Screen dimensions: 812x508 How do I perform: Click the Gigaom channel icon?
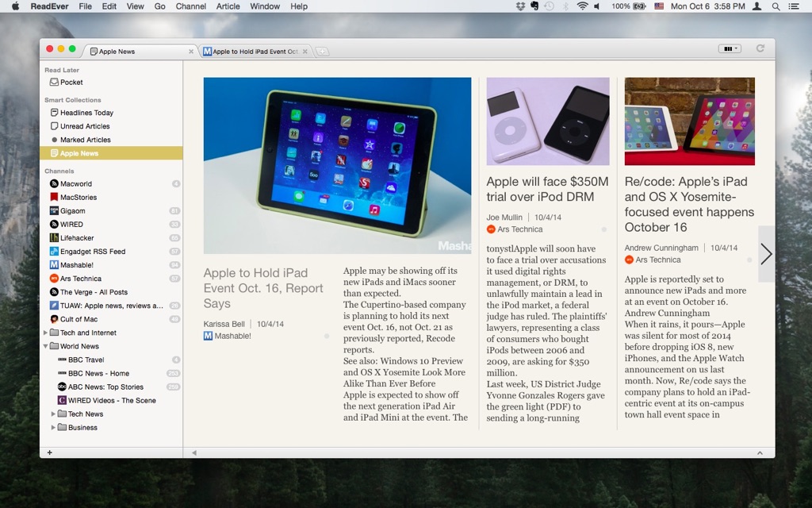(54, 210)
